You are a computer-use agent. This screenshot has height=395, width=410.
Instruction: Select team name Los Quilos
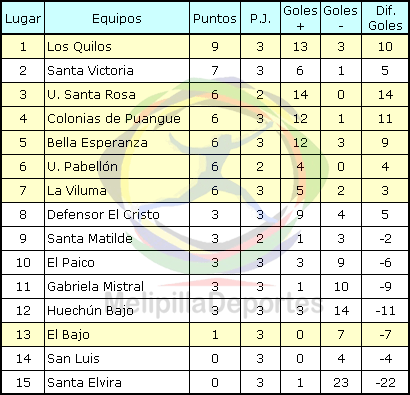coord(79,47)
